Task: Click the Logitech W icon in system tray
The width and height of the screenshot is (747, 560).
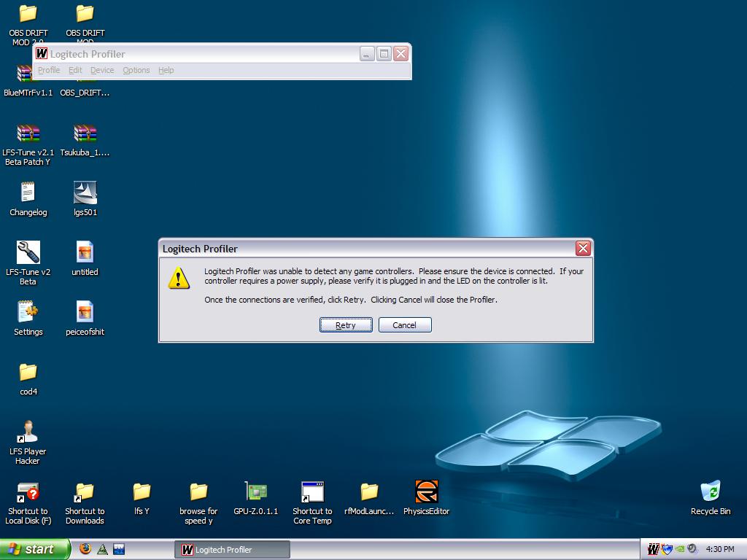Action: pyautogui.click(x=653, y=550)
